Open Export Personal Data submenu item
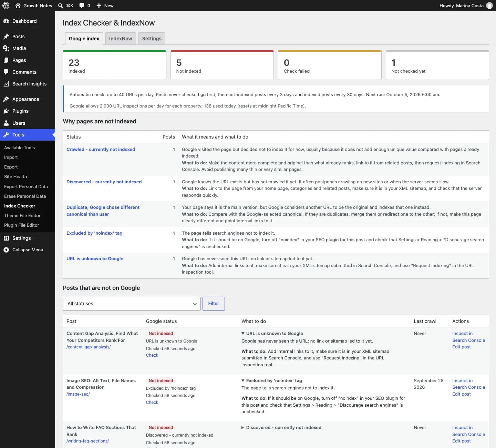 (x=26, y=186)
